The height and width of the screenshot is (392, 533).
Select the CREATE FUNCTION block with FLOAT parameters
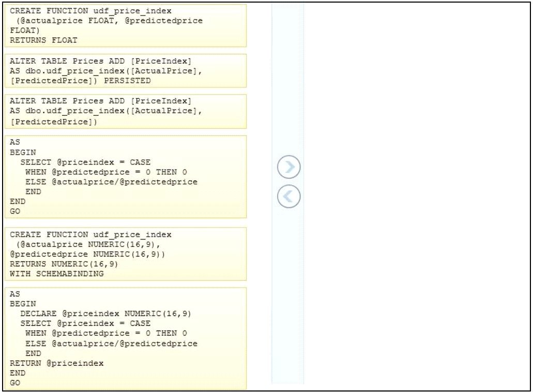coord(126,25)
